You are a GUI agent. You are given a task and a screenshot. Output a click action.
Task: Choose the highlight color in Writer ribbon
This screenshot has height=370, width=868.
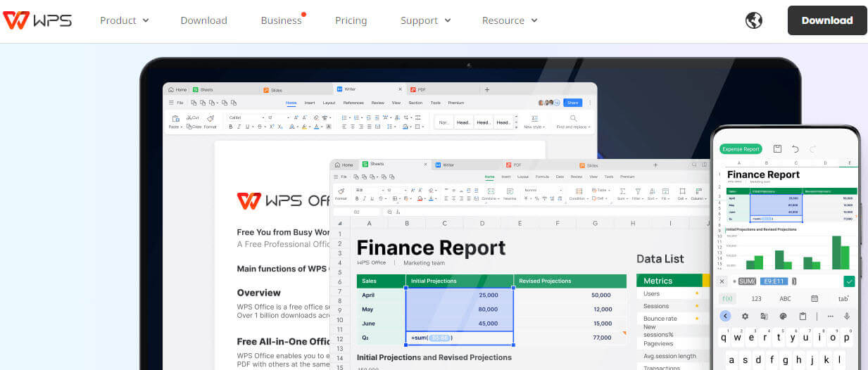coord(304,127)
